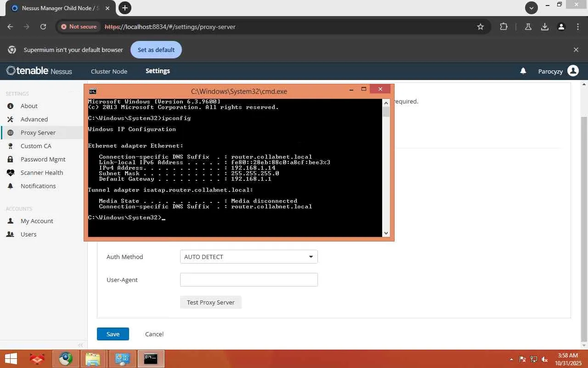Switch to the Cluster Node tab
588x368 pixels.
tap(109, 71)
